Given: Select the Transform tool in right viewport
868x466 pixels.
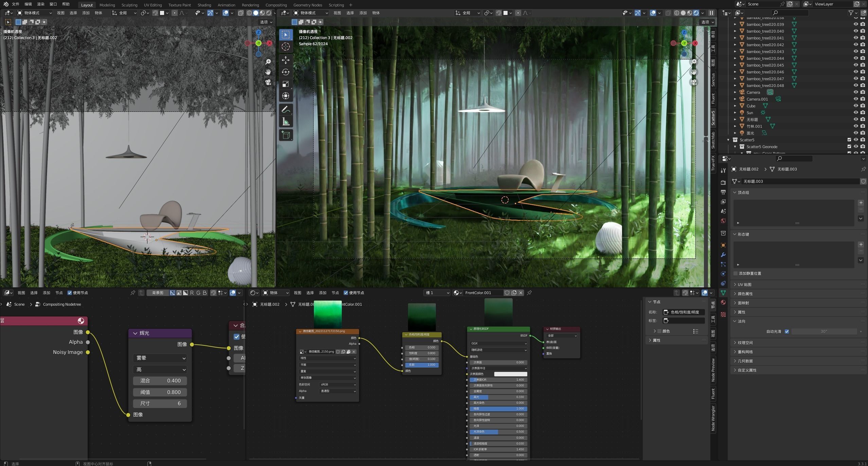Looking at the screenshot, I should click(x=286, y=96).
